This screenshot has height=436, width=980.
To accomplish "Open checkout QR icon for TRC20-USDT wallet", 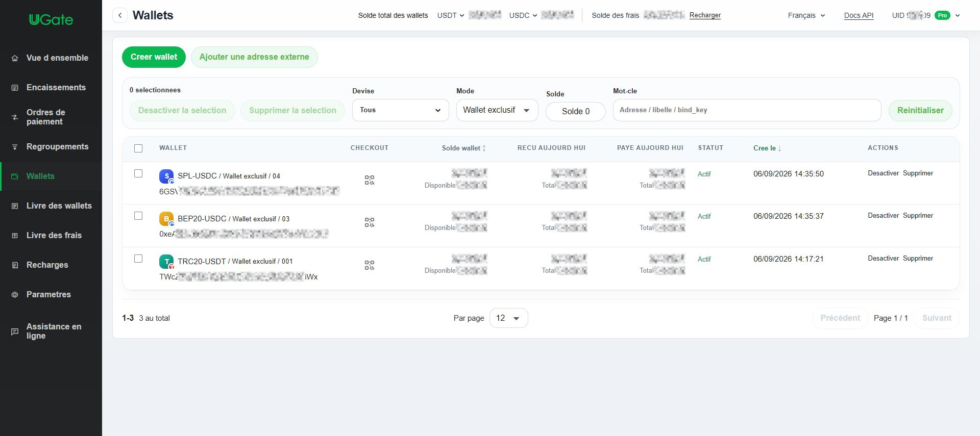I will [370, 265].
